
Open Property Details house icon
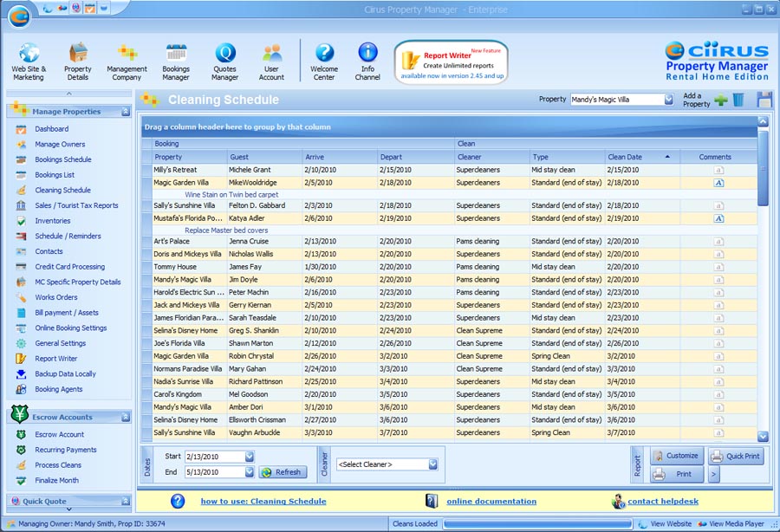78,53
